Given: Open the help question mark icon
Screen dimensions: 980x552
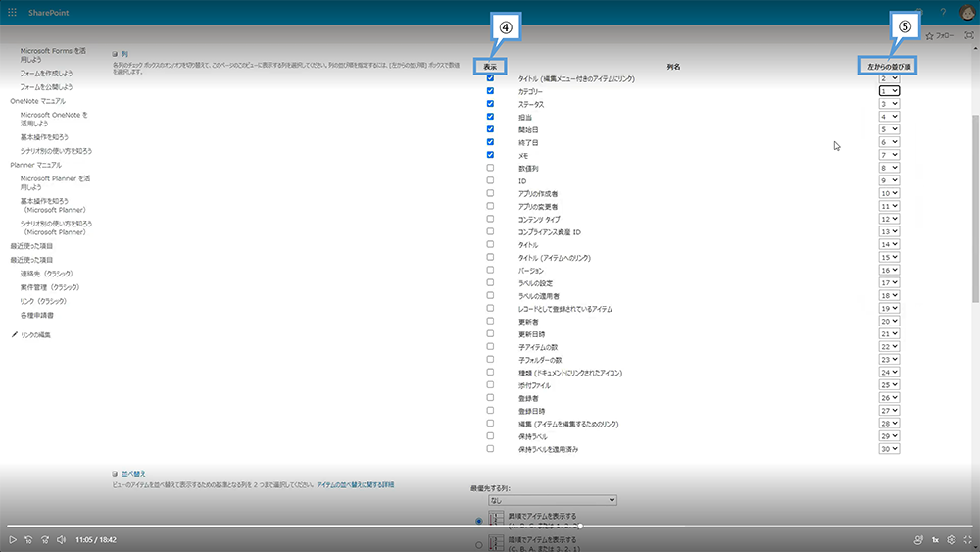Looking at the screenshot, I should 943,13.
